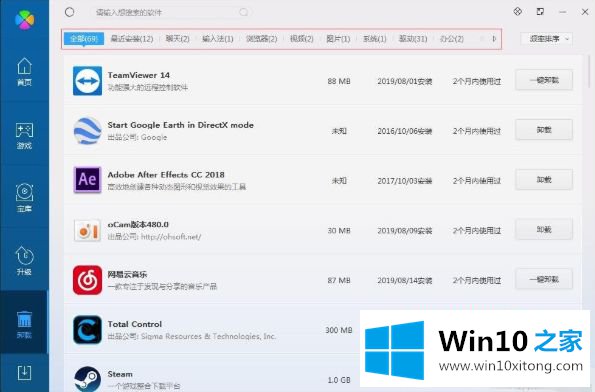Select the 全部(69) tab

[84, 39]
